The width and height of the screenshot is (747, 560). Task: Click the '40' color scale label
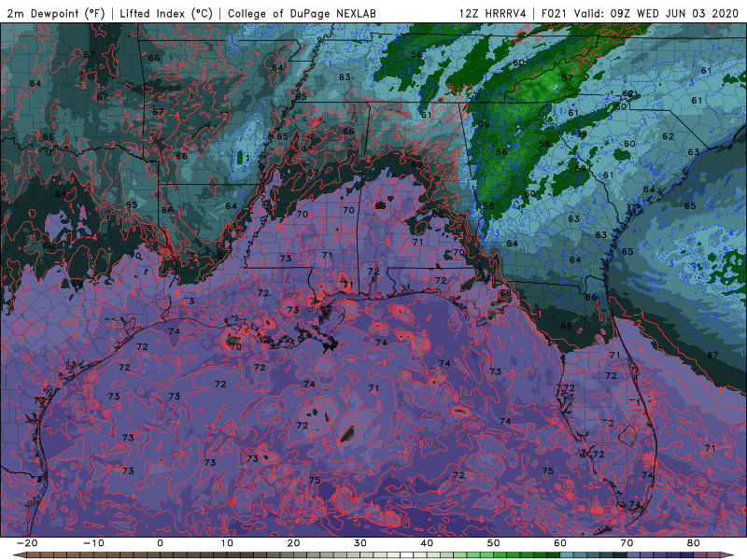click(427, 543)
